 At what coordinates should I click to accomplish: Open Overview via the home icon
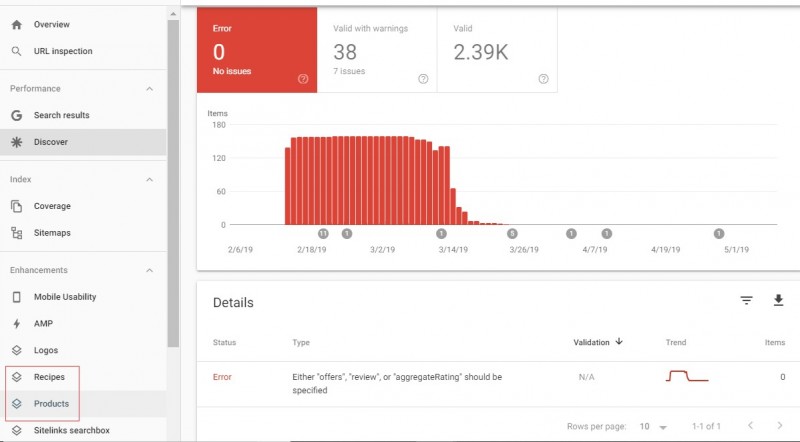(x=16, y=24)
